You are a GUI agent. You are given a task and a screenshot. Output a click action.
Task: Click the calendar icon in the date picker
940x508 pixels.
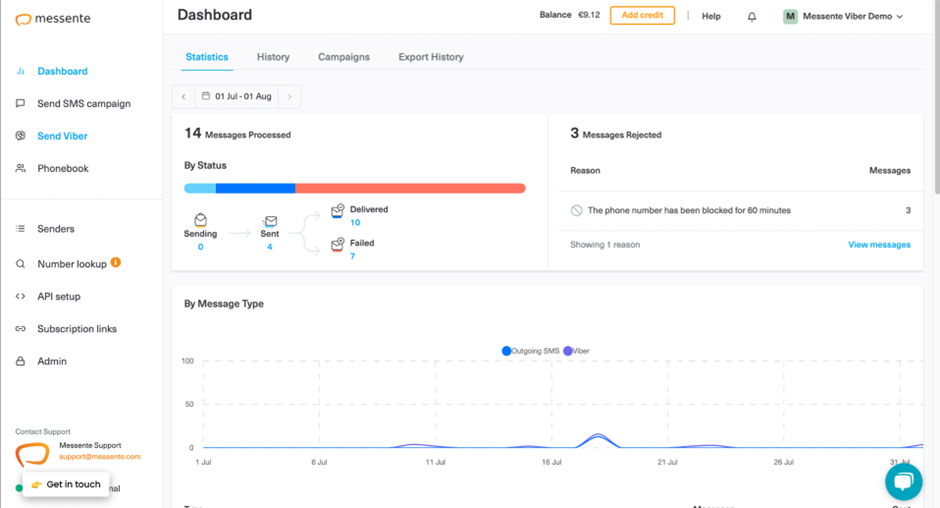point(206,96)
